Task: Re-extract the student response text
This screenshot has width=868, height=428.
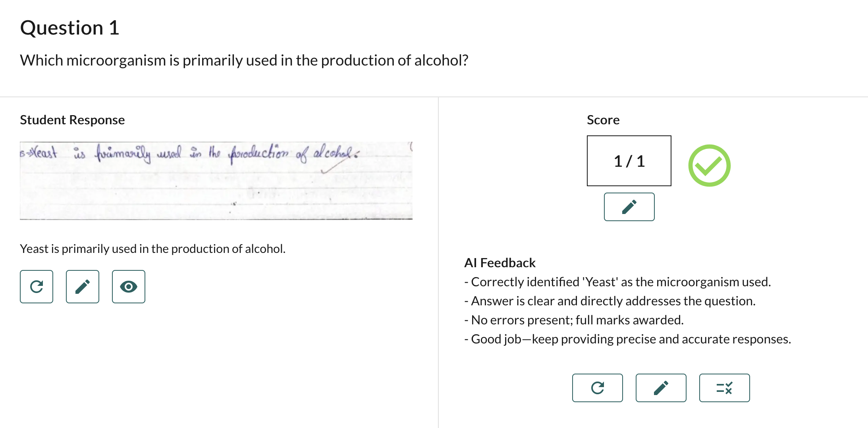Action: pos(36,287)
